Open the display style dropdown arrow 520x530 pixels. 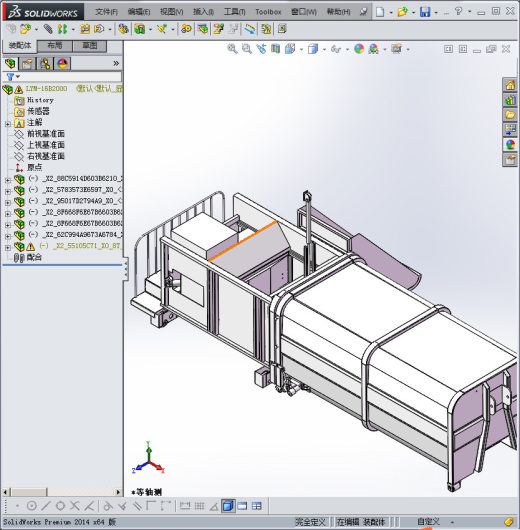coord(324,49)
